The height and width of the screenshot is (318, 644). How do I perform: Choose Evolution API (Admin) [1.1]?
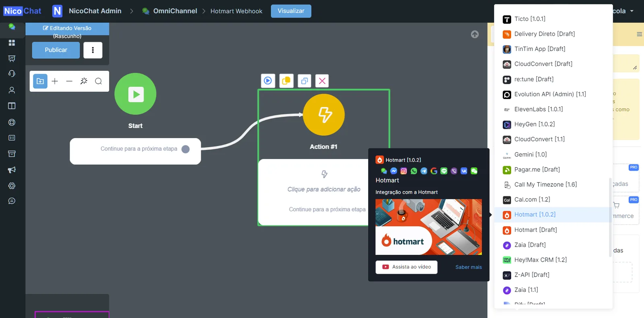coord(553,94)
